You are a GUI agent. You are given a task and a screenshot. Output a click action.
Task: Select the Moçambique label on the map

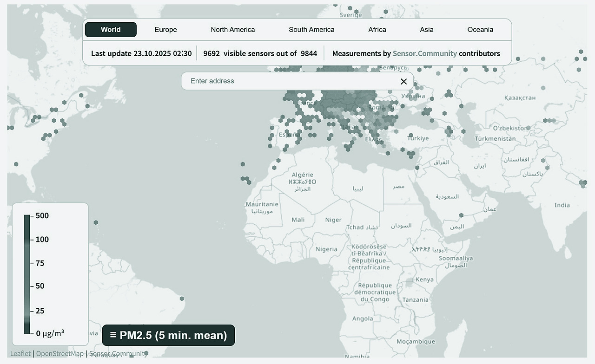coord(415,342)
